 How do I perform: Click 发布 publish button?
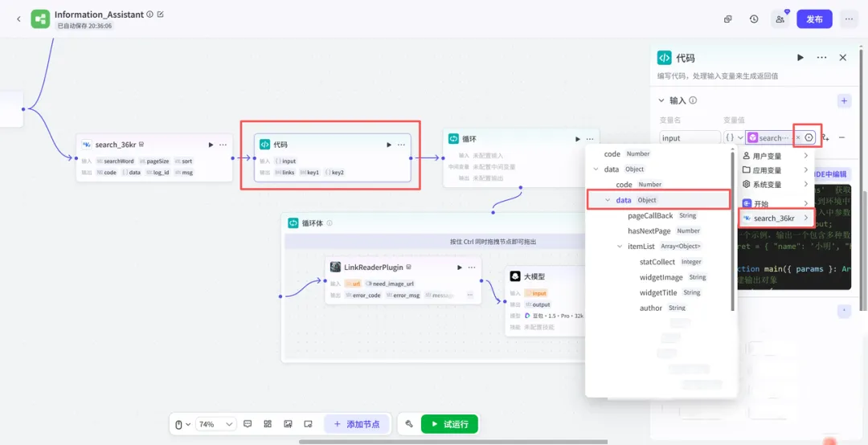tap(814, 18)
